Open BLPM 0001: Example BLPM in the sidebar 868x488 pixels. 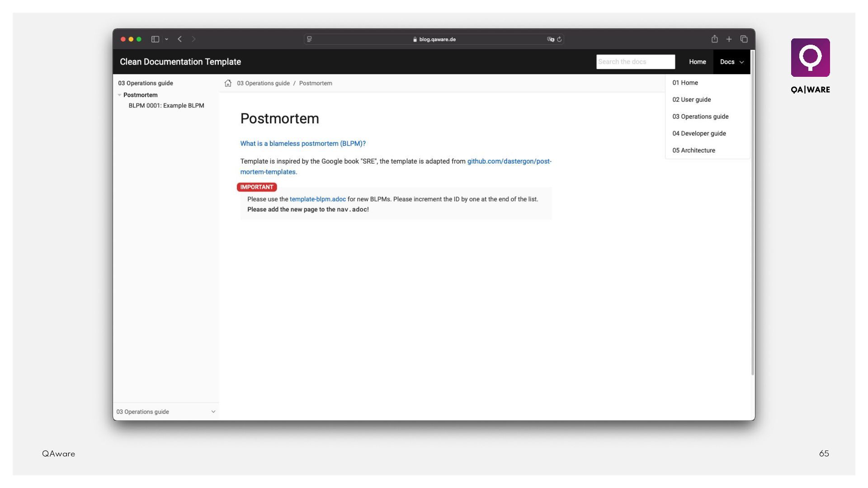tap(166, 106)
